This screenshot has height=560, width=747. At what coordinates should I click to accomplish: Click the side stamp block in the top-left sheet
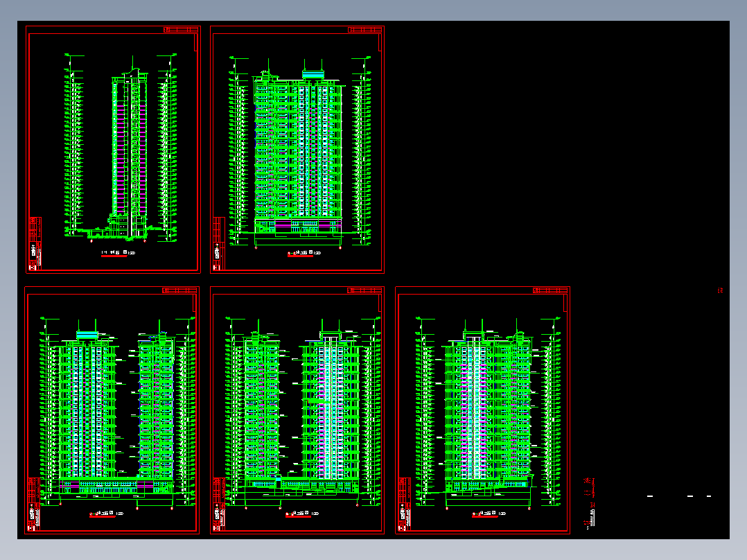(35, 243)
